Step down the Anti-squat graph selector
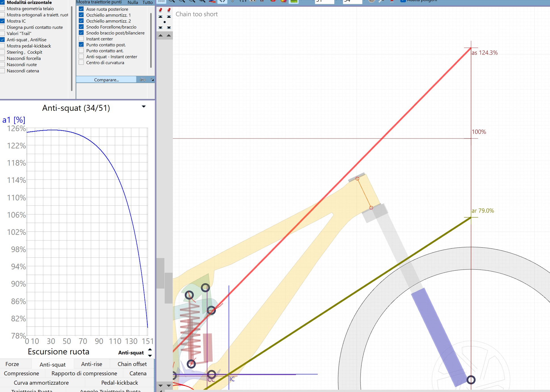This screenshot has width=550, height=392. tap(150, 356)
